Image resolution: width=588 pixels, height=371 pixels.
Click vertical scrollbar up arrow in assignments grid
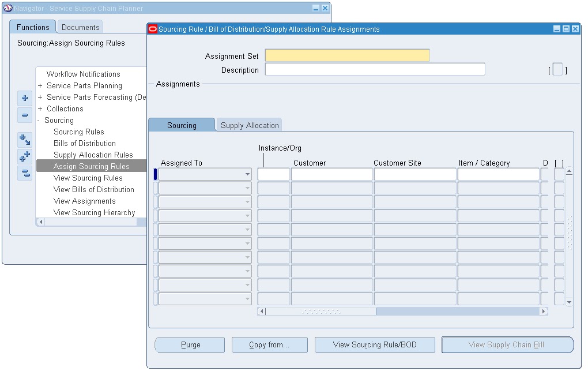tap(569, 171)
